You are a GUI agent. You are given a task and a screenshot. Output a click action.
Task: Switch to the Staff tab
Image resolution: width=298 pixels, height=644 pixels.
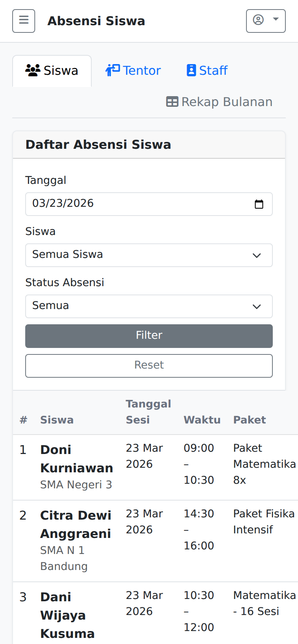point(206,70)
